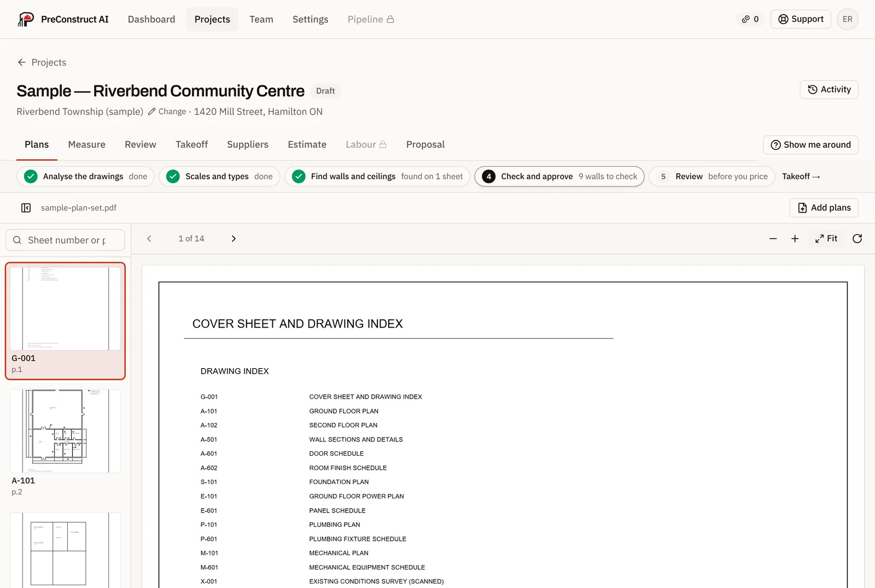
Task: Switch to the Estimate tab
Action: pyautogui.click(x=307, y=144)
